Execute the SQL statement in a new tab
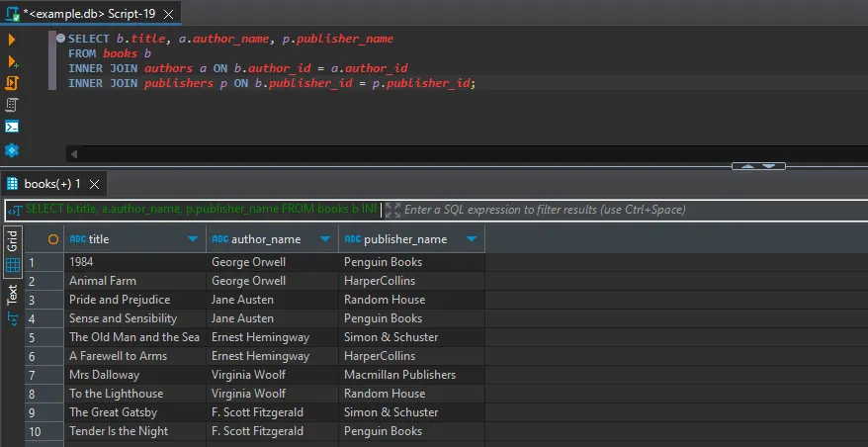This screenshot has height=447, width=868. pos(12,61)
